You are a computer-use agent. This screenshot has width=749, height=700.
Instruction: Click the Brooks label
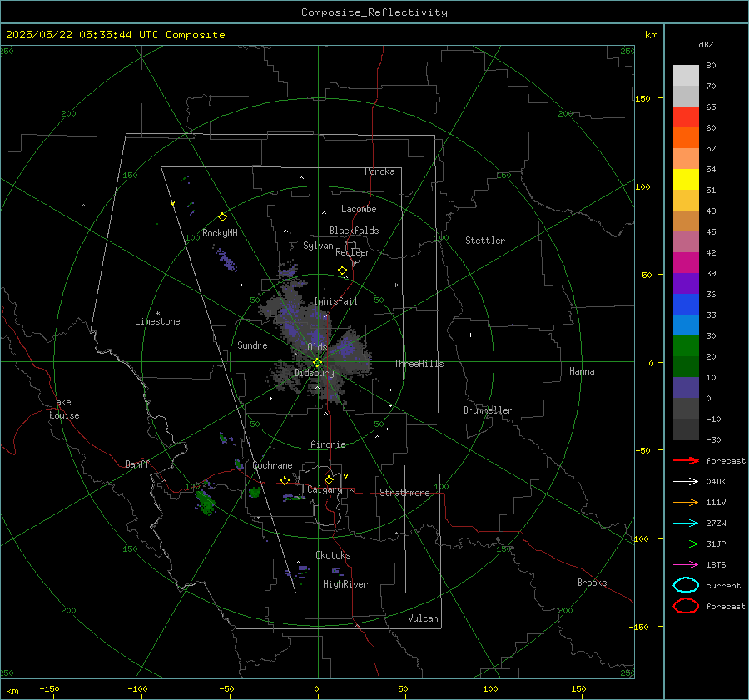(x=592, y=583)
